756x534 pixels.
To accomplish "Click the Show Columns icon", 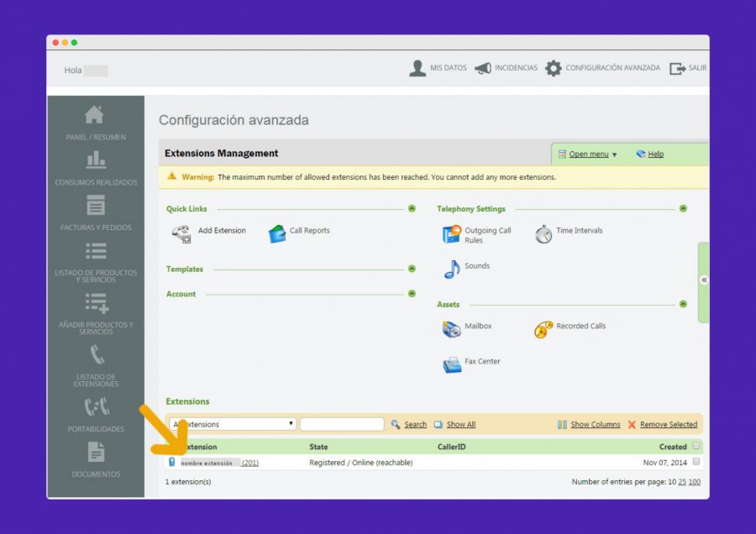I will (562, 425).
